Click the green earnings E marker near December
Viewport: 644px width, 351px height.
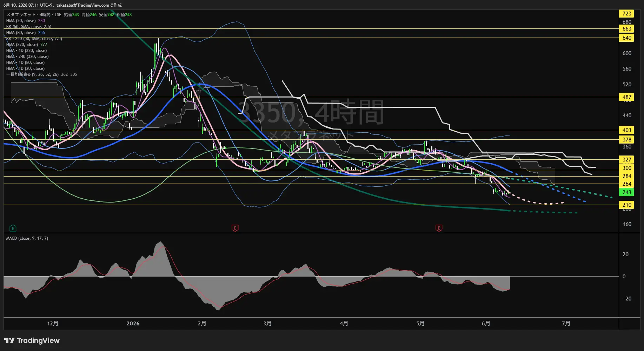tap(13, 228)
